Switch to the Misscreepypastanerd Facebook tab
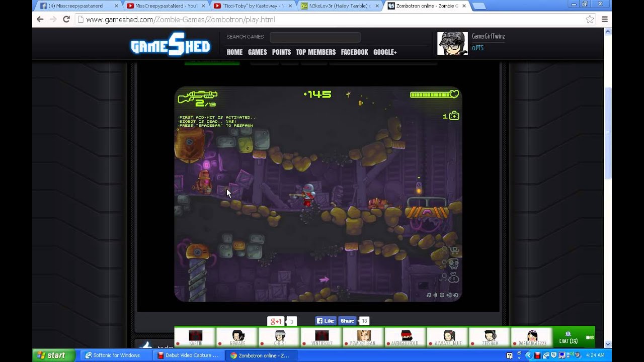 point(79,6)
